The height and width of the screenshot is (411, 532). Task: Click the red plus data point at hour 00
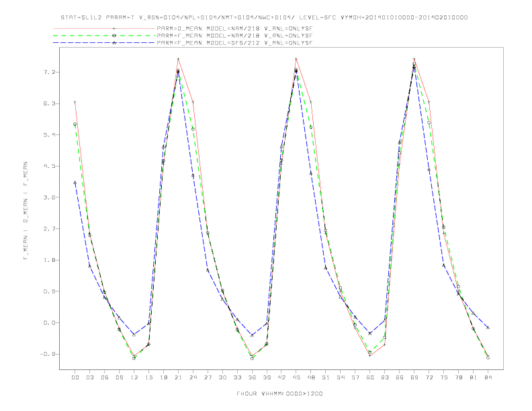pos(75,102)
